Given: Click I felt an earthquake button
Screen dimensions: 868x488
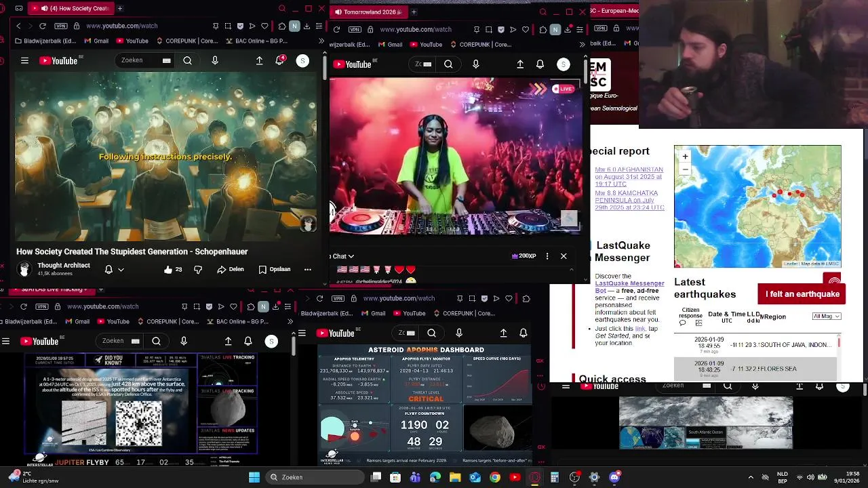Looking at the screenshot, I should pos(802,294).
